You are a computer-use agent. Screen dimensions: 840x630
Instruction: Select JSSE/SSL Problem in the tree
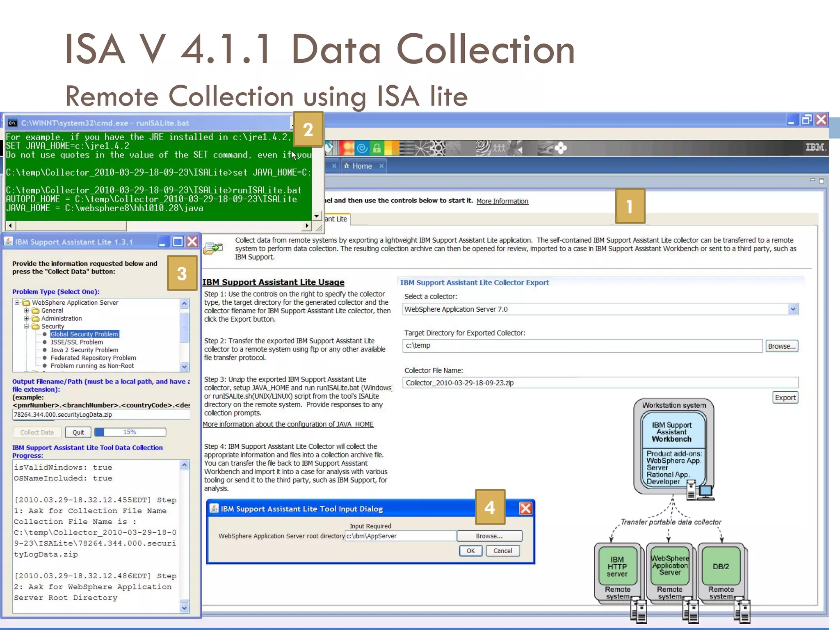[x=77, y=342]
